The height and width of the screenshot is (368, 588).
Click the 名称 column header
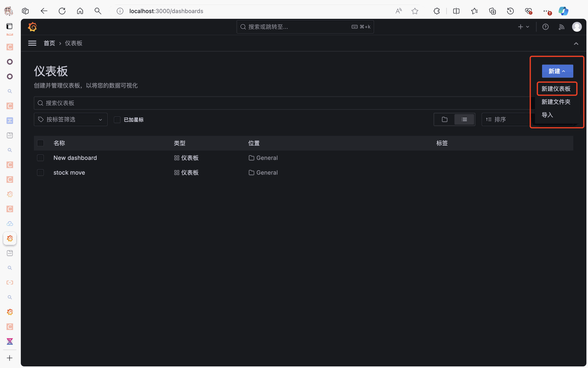pos(59,143)
